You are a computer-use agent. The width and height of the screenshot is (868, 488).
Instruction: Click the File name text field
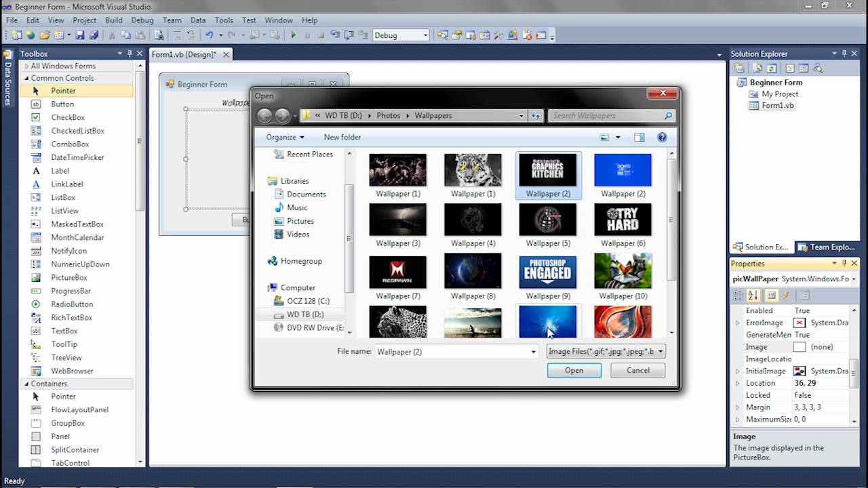tap(452, 352)
